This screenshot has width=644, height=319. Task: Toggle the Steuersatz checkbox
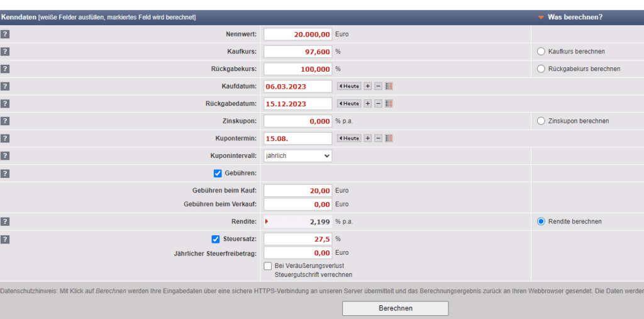click(216, 239)
